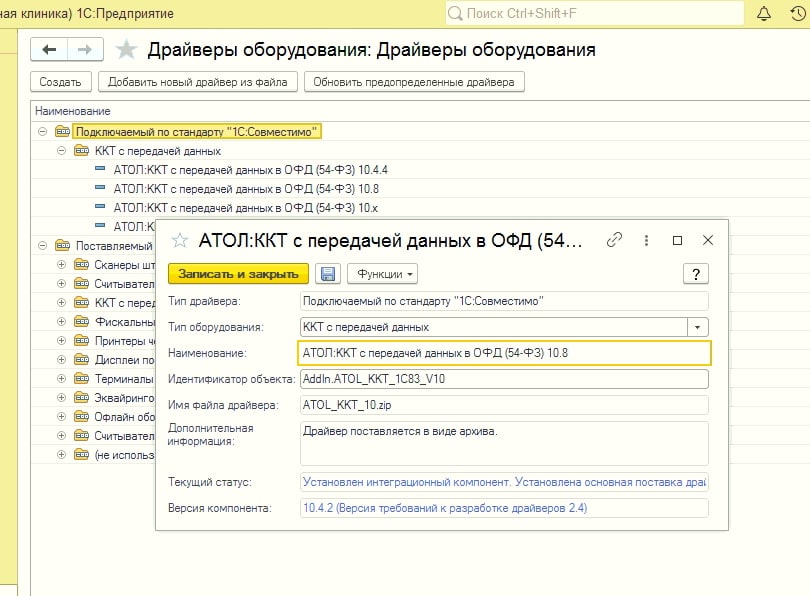Click the folder icon of Терминалы
The image size is (810, 596).
pos(81,379)
